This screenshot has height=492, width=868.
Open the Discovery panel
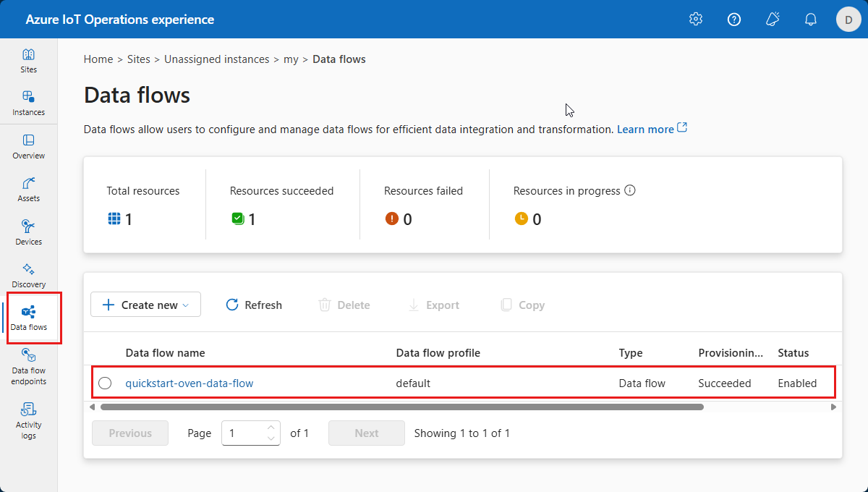point(28,275)
